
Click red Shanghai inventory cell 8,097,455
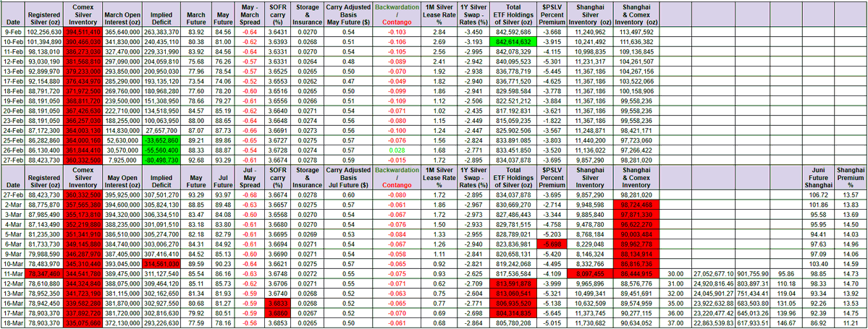point(591,273)
